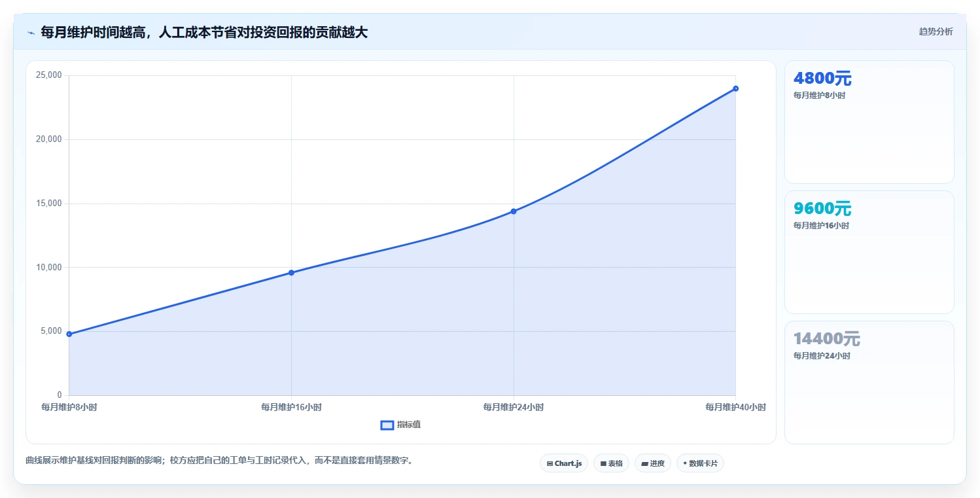Click the 每月维护24小时 x-axis label
Screen dimensions: 980x498
pos(514,407)
